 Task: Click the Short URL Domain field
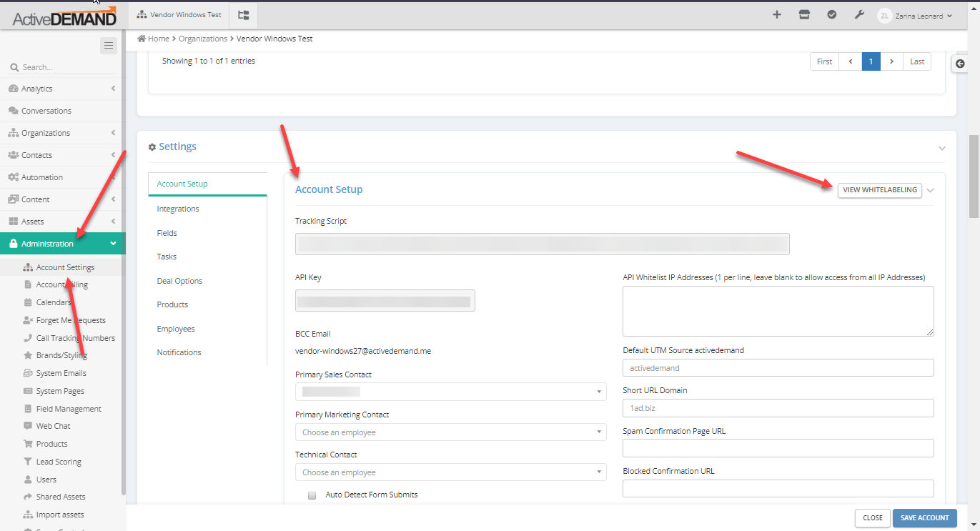(778, 408)
